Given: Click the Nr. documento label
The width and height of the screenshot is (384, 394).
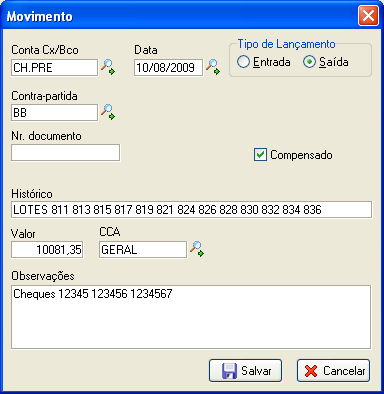Looking at the screenshot, I should point(46,136).
